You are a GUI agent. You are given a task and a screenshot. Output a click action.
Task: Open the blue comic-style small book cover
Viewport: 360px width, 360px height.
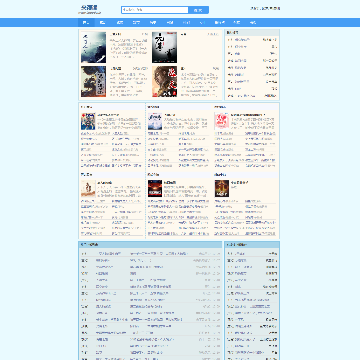click(88, 121)
